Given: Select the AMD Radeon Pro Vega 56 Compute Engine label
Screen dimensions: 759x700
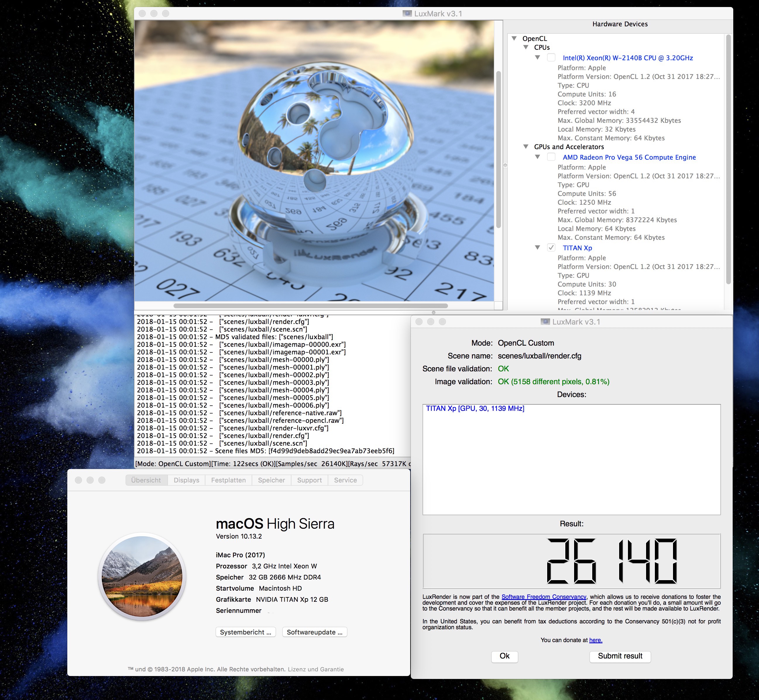Looking at the screenshot, I should pos(629,157).
